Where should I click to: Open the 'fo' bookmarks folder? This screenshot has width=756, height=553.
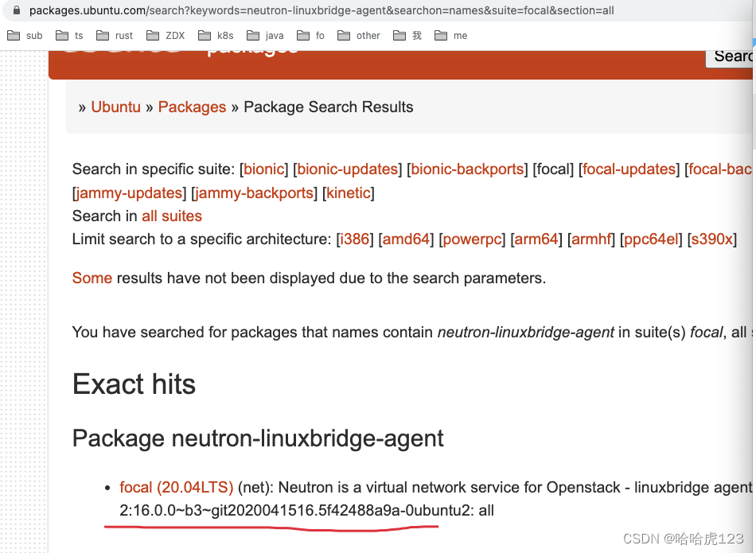[x=310, y=35]
